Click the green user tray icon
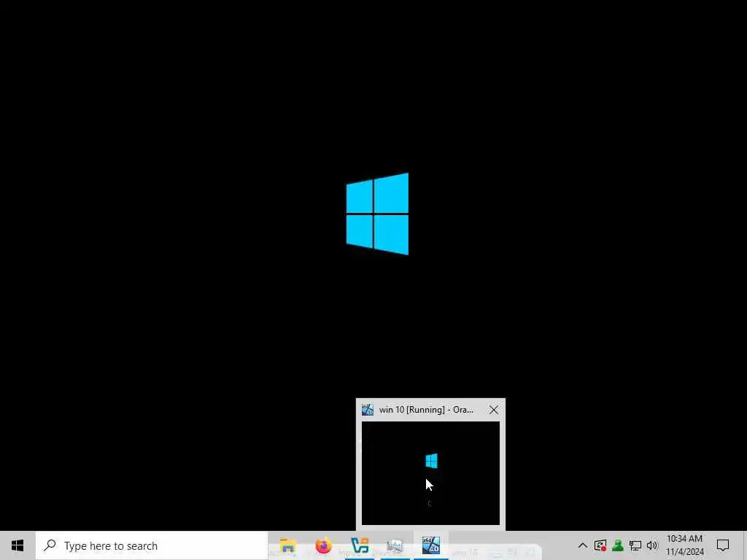This screenshot has height=560, width=747. click(x=618, y=545)
